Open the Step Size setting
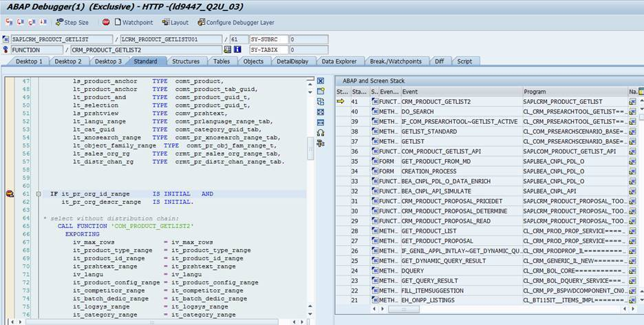This screenshot has width=644, height=325. click(72, 23)
